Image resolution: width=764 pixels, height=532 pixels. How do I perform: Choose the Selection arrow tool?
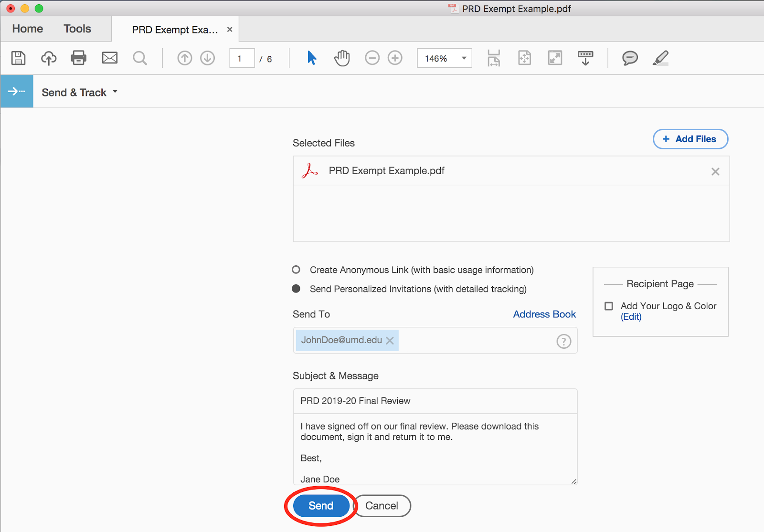pos(312,58)
